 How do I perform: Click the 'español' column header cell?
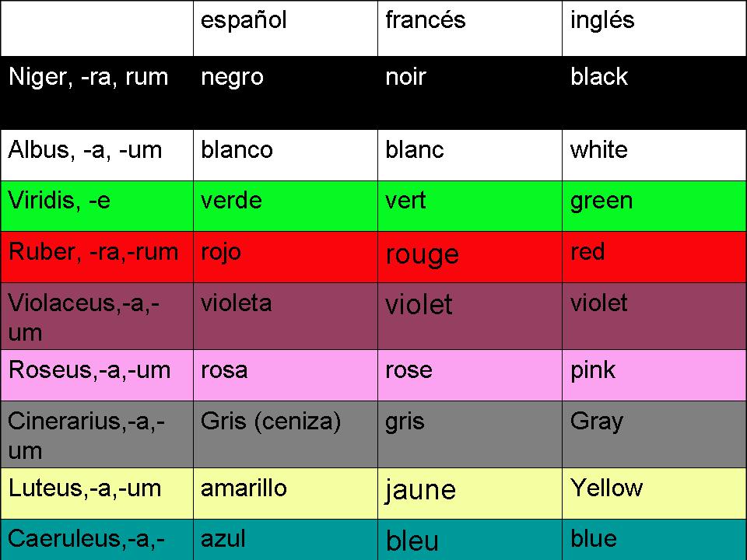tap(285, 28)
